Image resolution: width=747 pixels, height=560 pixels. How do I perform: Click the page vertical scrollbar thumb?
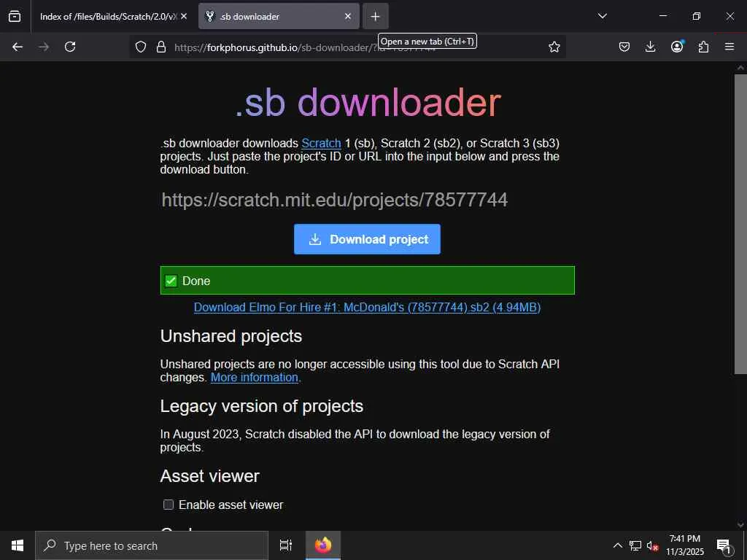740,224
